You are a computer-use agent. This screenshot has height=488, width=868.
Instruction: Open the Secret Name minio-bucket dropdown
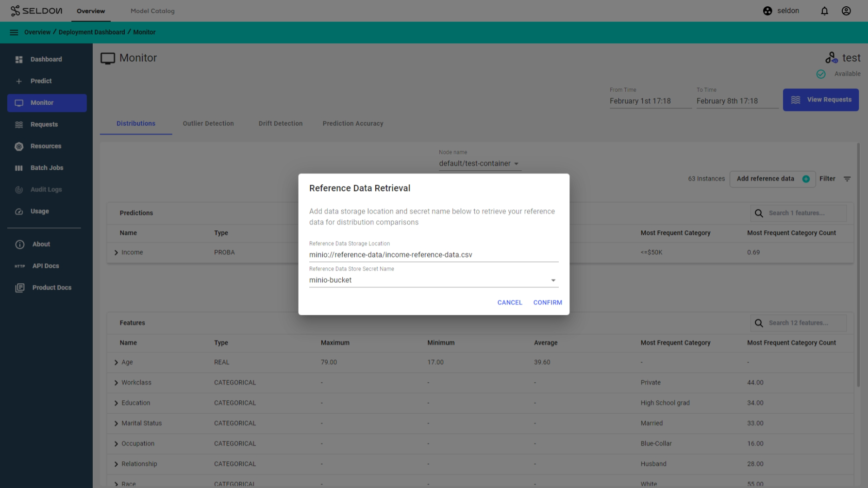(434, 280)
